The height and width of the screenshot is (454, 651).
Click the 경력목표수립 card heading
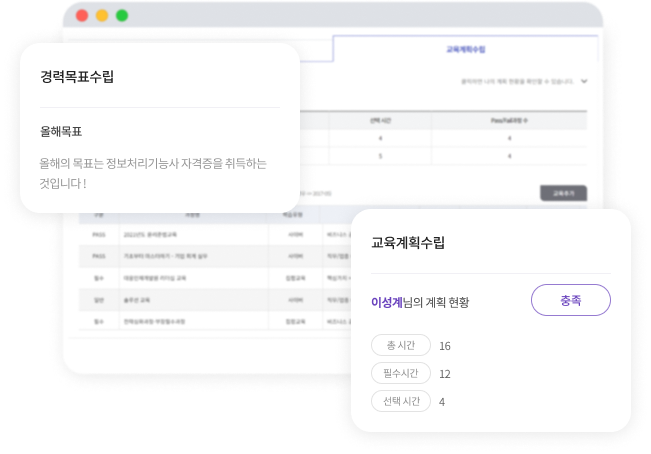pyautogui.click(x=77, y=76)
